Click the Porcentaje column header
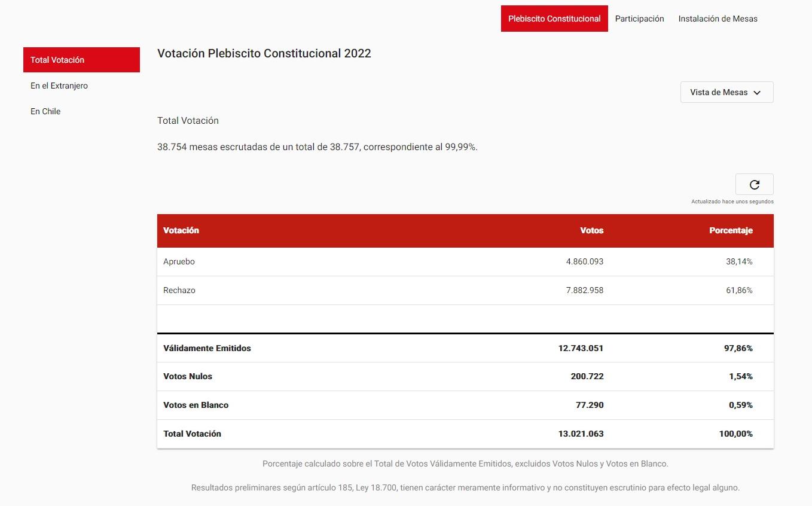The image size is (812, 506). coord(731,230)
